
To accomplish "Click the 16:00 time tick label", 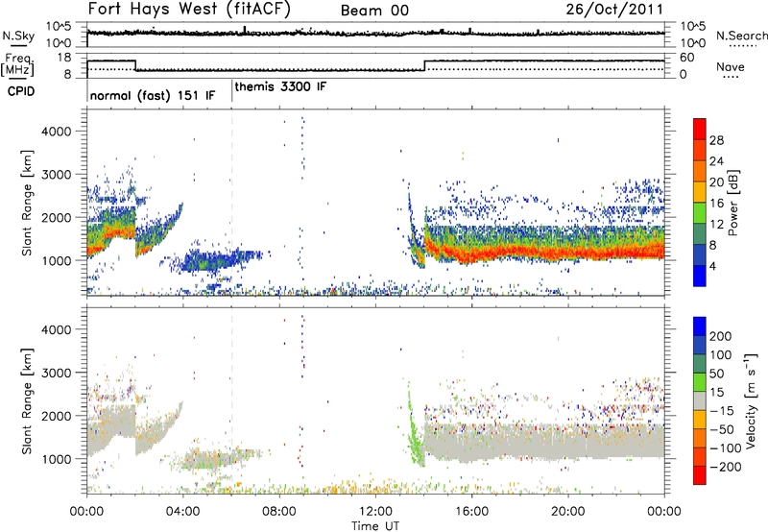I will [471, 512].
